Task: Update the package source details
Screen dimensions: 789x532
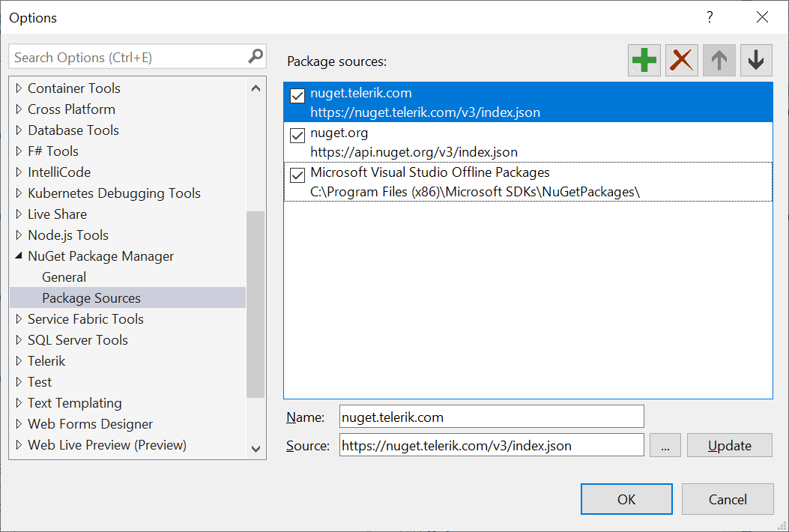Action: 729,444
